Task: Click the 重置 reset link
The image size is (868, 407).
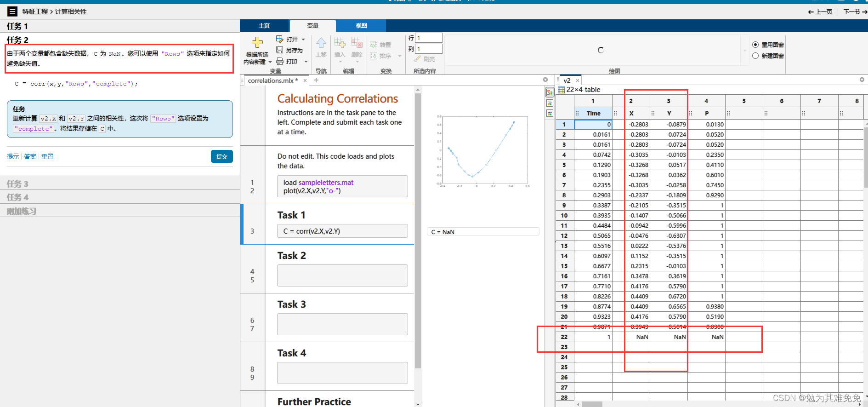Action: [x=47, y=156]
